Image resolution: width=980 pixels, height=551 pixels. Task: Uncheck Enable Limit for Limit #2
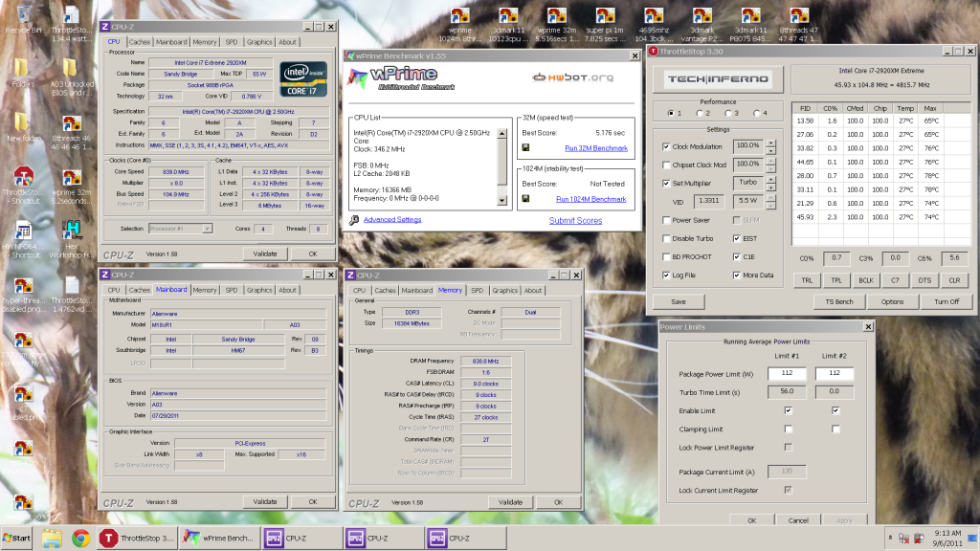click(835, 410)
